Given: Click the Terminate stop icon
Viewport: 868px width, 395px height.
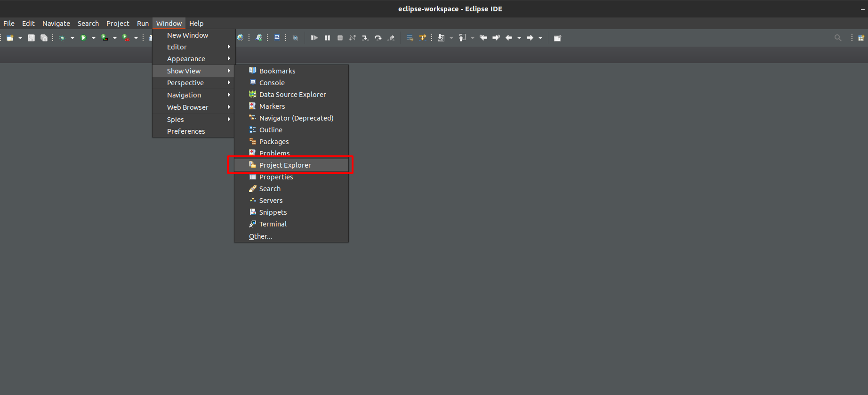Looking at the screenshot, I should click(340, 38).
